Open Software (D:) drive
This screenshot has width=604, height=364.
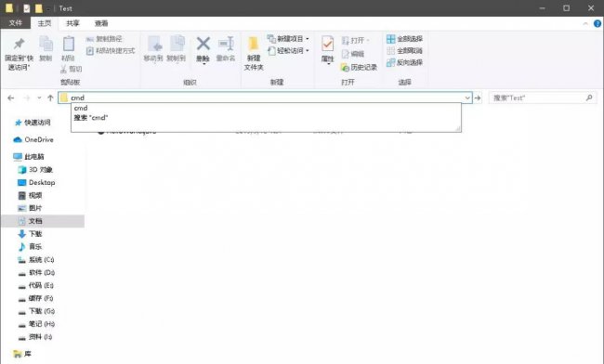(x=36, y=273)
